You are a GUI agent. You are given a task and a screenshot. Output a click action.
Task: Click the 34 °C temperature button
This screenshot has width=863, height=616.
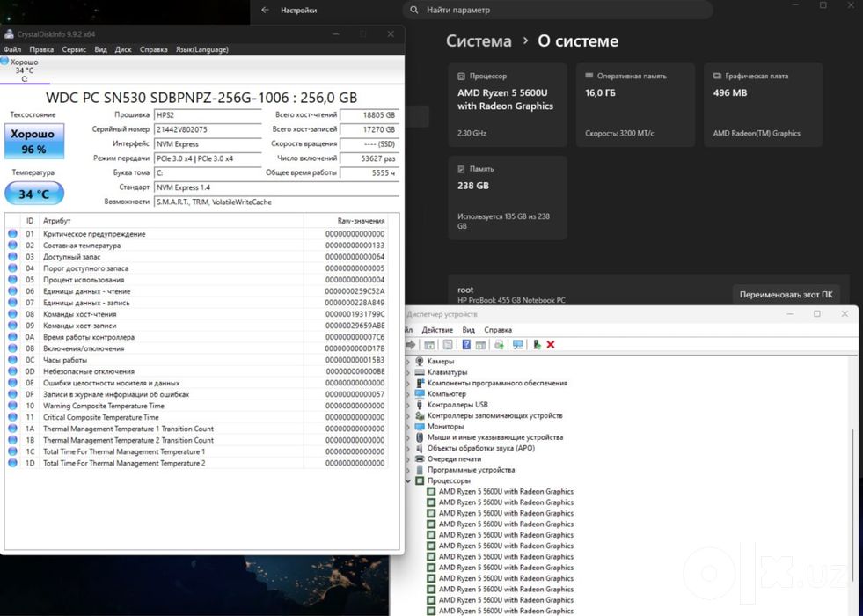(x=34, y=194)
